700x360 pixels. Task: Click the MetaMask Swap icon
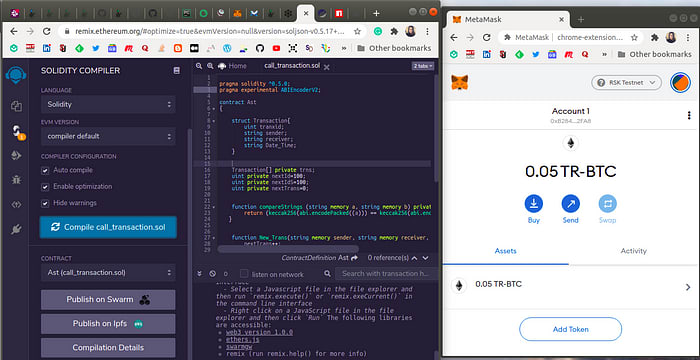[x=608, y=204]
